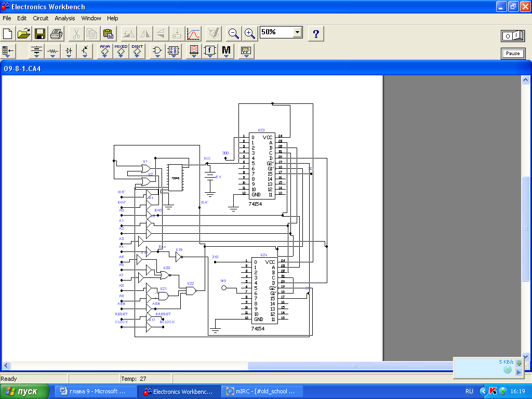Select the lower 74154 chip U24

(264, 291)
